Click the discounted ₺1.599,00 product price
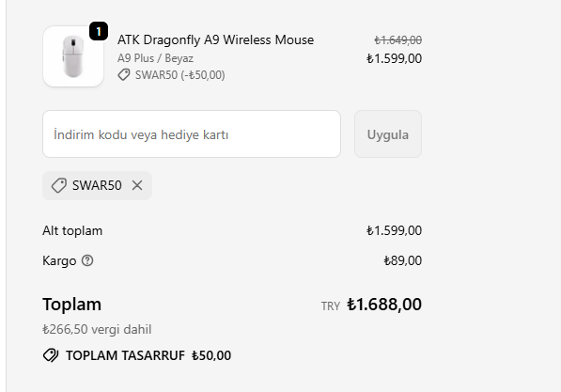 pyautogui.click(x=395, y=58)
